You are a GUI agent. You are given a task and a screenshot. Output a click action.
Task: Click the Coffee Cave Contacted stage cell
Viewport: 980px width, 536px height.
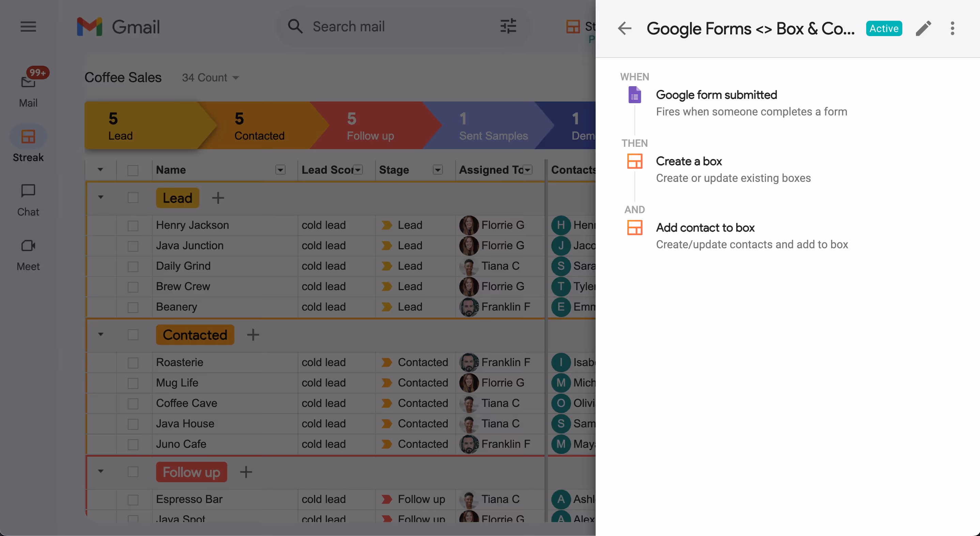[x=415, y=403]
